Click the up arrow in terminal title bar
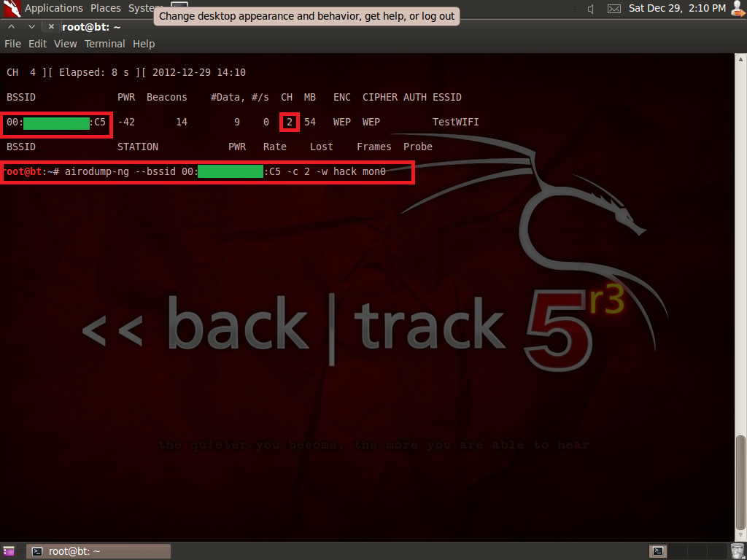Screen dimensions: 747x560 pyautogui.click(x=12, y=27)
